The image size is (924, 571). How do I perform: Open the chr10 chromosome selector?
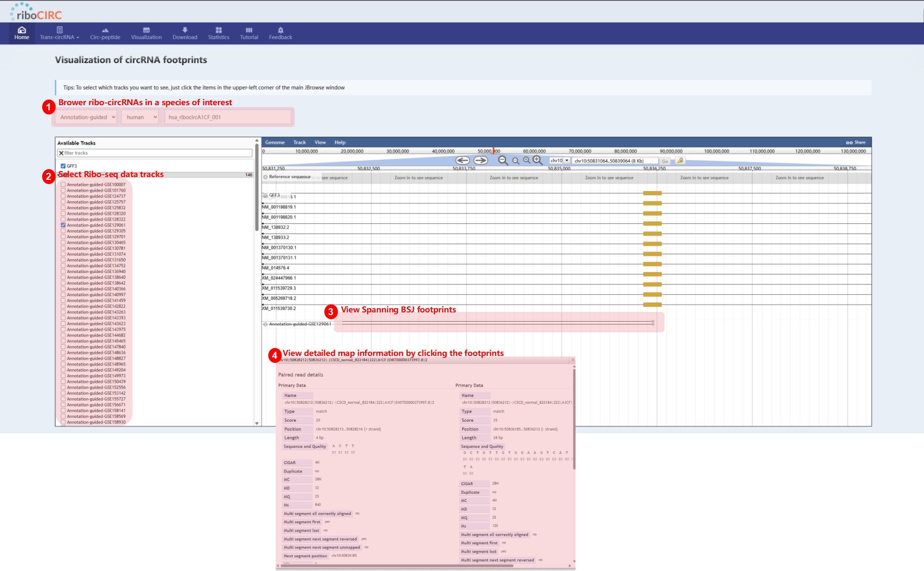click(559, 161)
